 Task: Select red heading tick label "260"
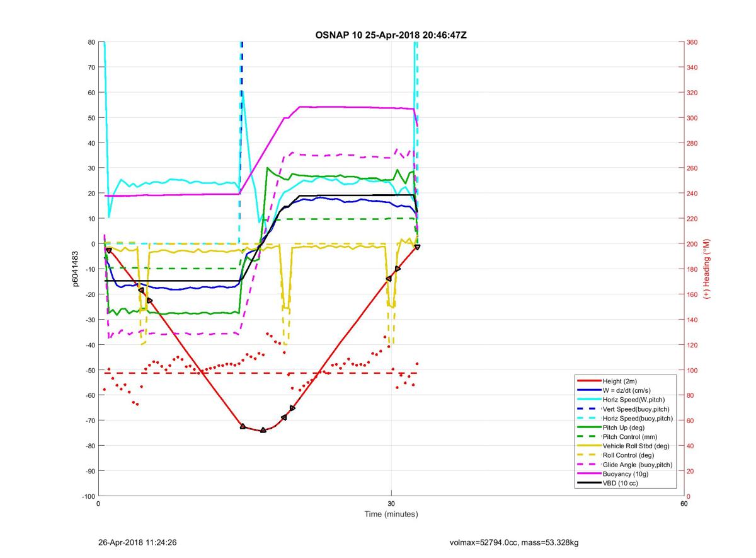click(x=693, y=168)
